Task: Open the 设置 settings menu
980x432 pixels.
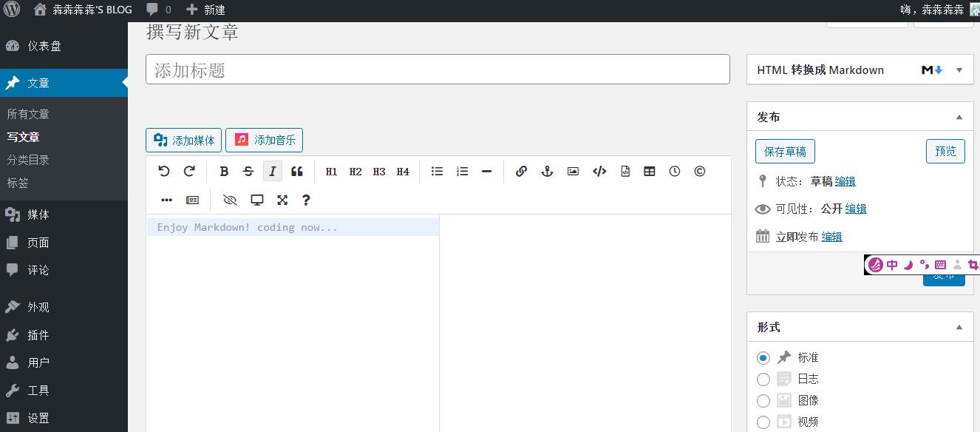Action: [x=64, y=418]
